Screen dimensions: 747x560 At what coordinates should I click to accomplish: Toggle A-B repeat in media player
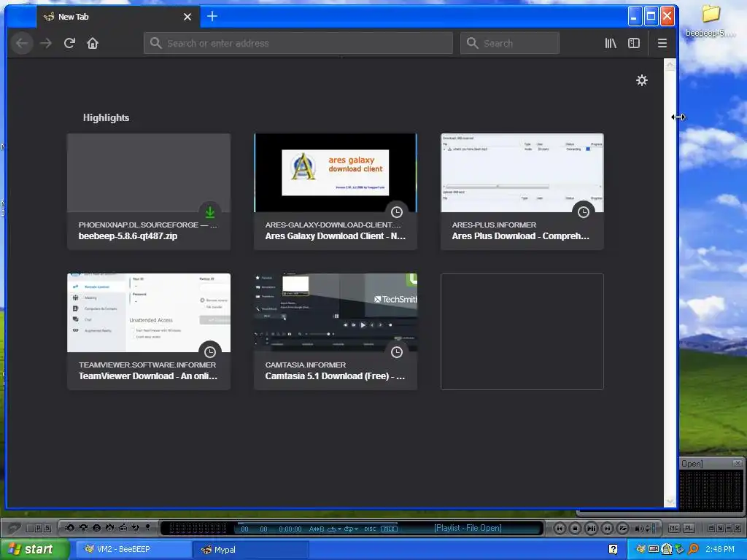click(317, 529)
